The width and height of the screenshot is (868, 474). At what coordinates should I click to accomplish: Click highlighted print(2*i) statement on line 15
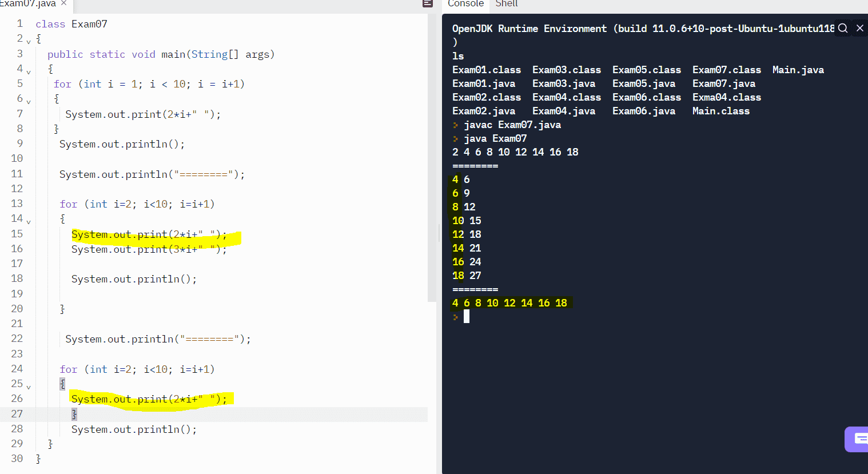(x=149, y=234)
